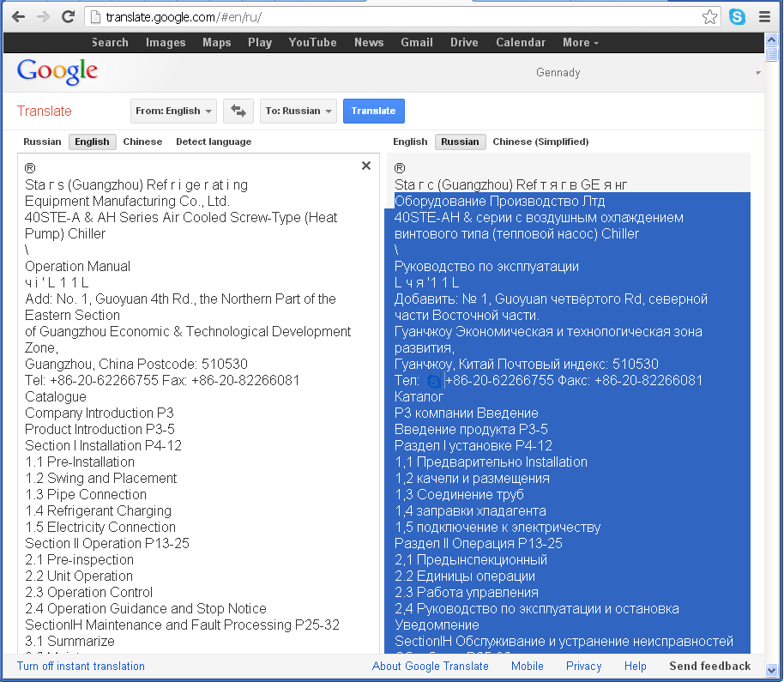Expand the More menu in Google bar
784x682 pixels.
(581, 43)
